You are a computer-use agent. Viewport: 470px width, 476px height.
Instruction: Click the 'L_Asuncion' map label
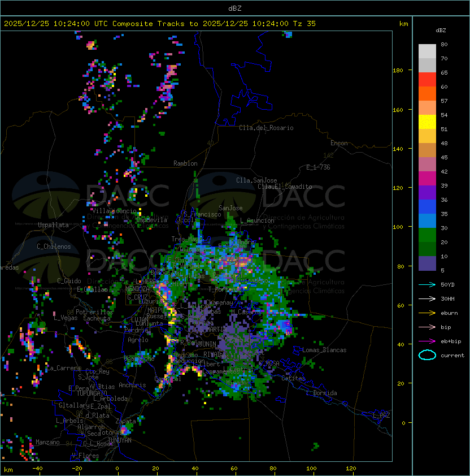257,220
